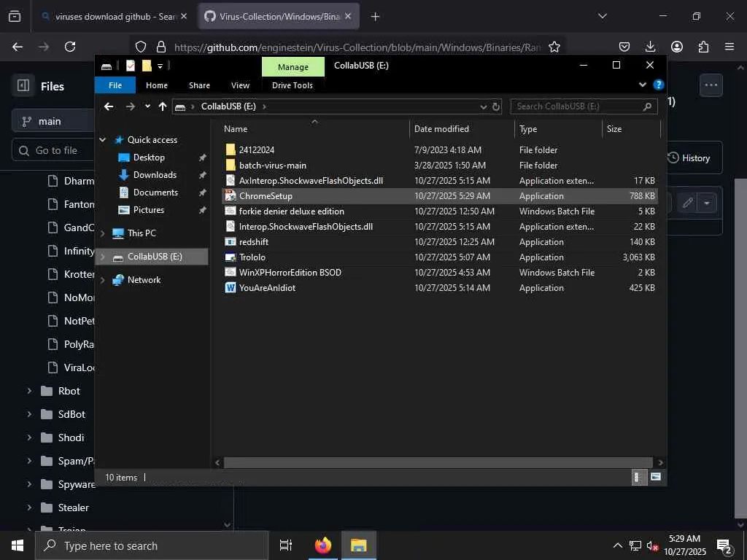Select WinXPHorrorEdition BSOD batch file icon
The width and height of the screenshot is (747, 560).
pyautogui.click(x=230, y=273)
